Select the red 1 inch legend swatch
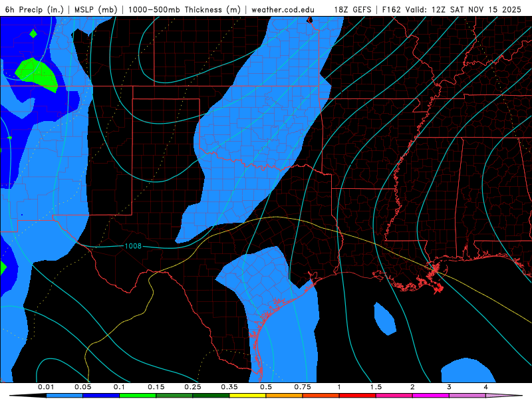This screenshot has width=532, height=399. [358, 396]
